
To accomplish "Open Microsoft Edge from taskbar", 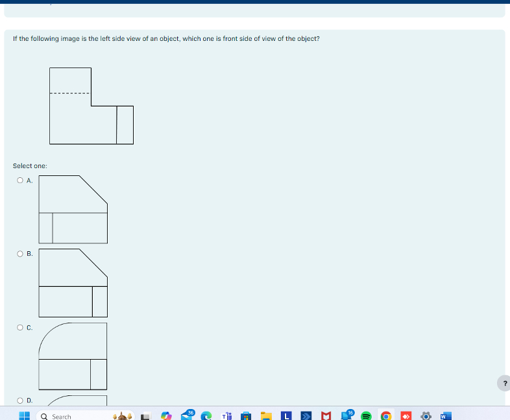I will point(206,416).
